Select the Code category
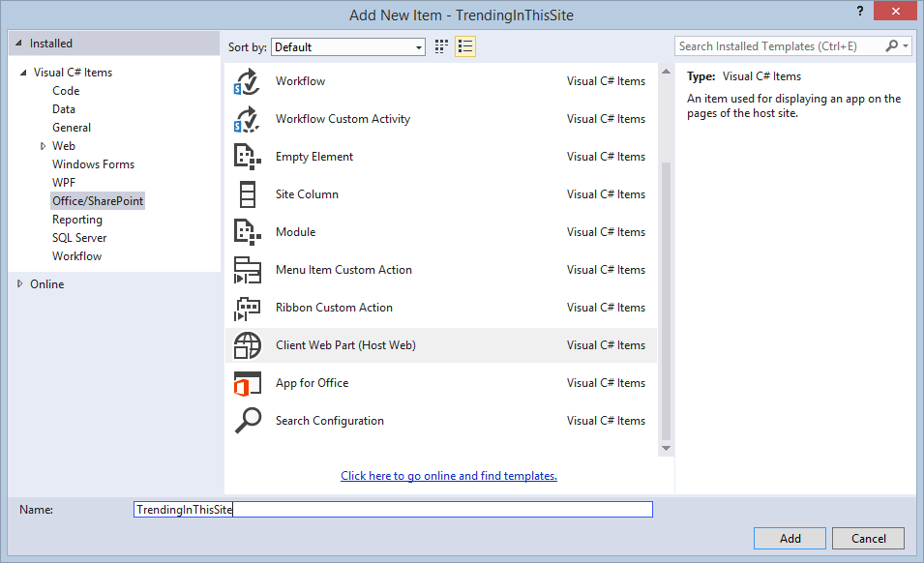This screenshot has width=924, height=563. (x=66, y=91)
